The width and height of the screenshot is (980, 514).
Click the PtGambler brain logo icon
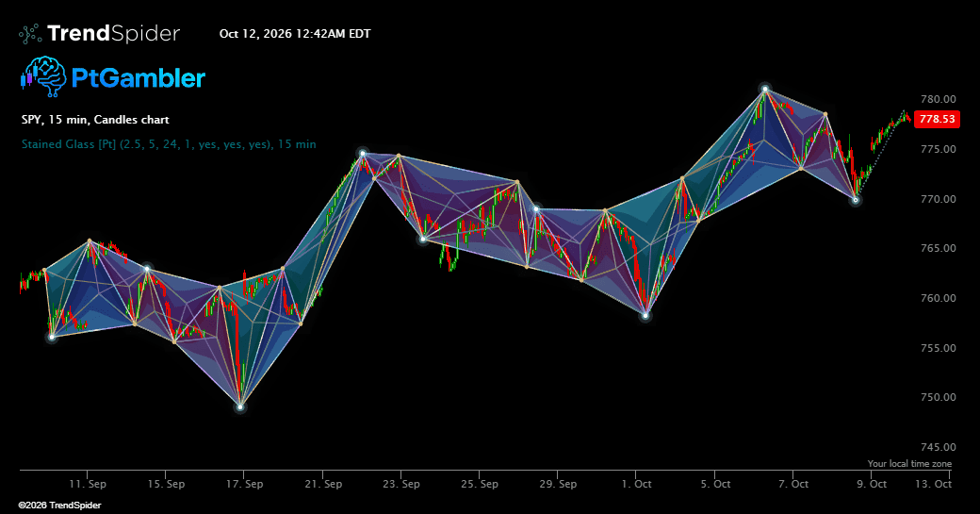coord(43,77)
